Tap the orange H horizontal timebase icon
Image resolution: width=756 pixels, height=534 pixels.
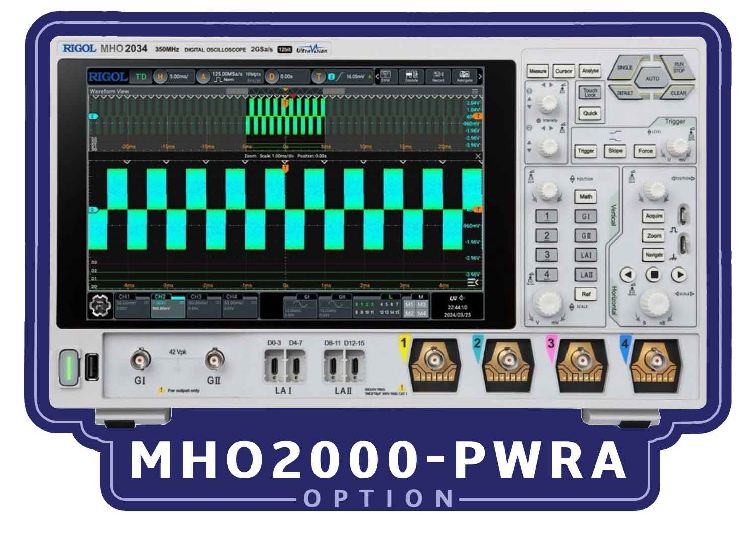pos(160,76)
